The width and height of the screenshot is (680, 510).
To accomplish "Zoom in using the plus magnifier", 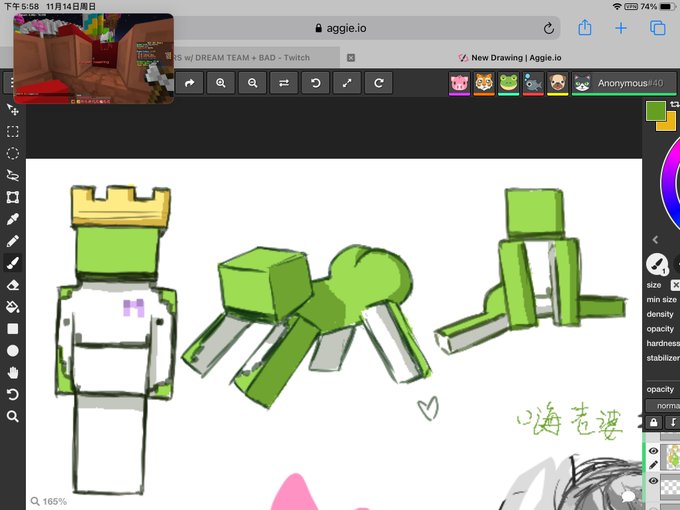I will (x=221, y=83).
